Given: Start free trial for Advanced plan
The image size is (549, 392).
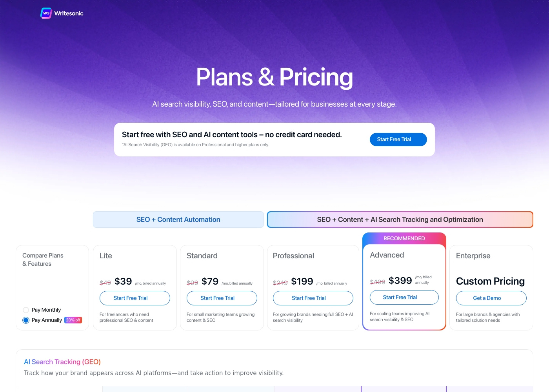Looking at the screenshot, I should pos(404,297).
